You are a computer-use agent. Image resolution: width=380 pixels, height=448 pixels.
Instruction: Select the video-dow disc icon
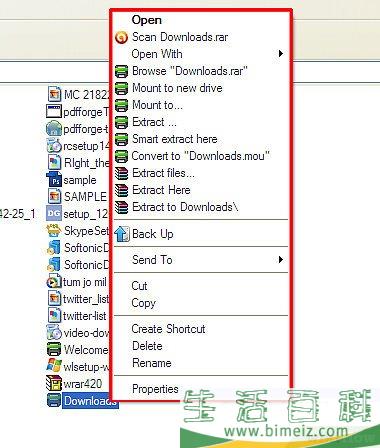click(54, 333)
